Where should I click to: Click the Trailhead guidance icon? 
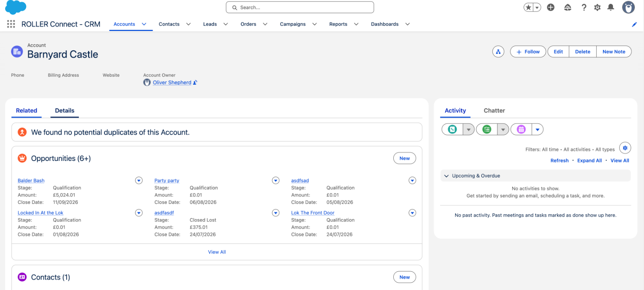[x=568, y=7]
